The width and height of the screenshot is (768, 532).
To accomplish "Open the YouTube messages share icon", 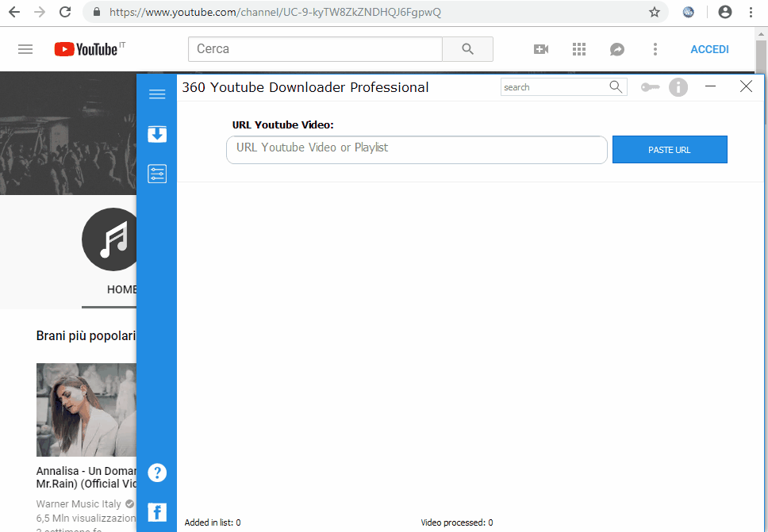I will click(x=617, y=49).
